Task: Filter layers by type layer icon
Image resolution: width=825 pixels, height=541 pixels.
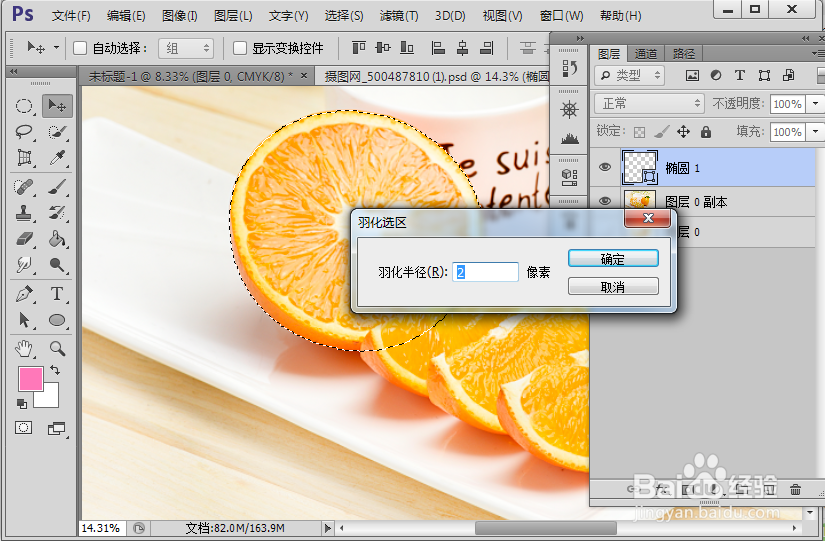Action: [740, 76]
